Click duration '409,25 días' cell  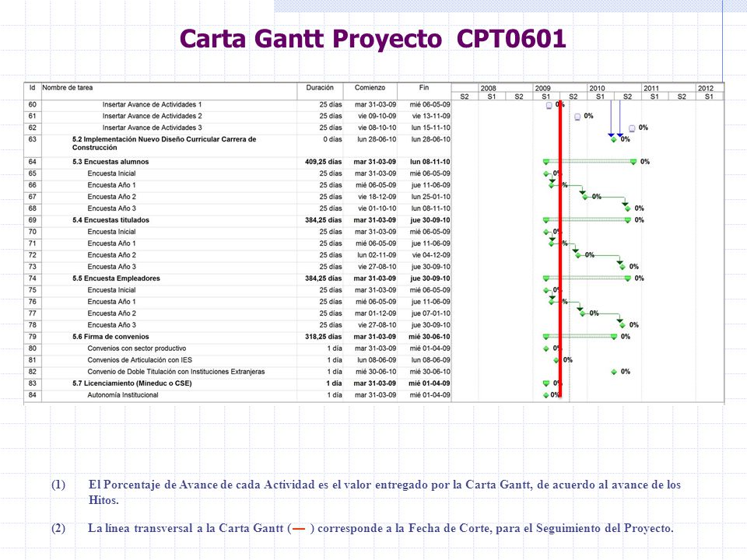point(324,162)
